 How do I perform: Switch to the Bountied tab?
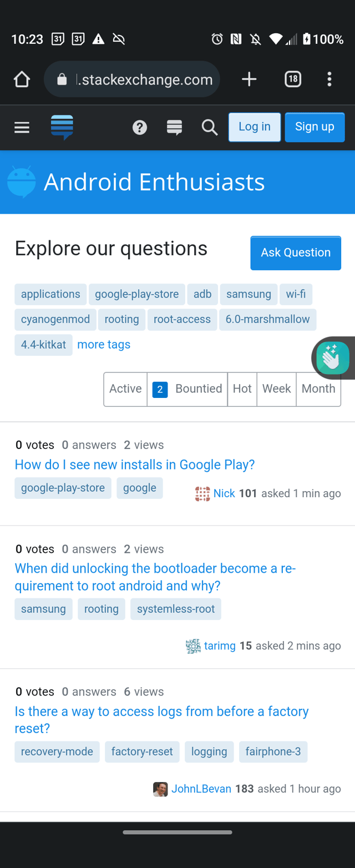187,390
